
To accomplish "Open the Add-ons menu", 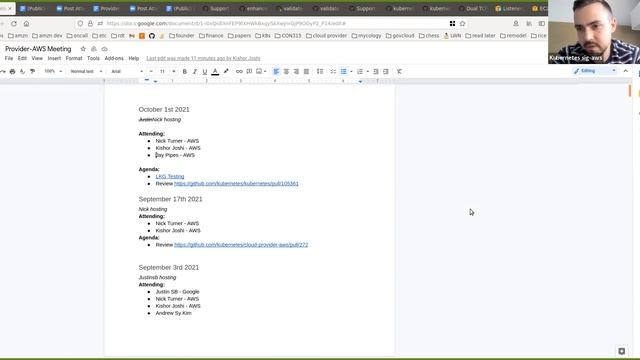I will [x=114, y=58].
